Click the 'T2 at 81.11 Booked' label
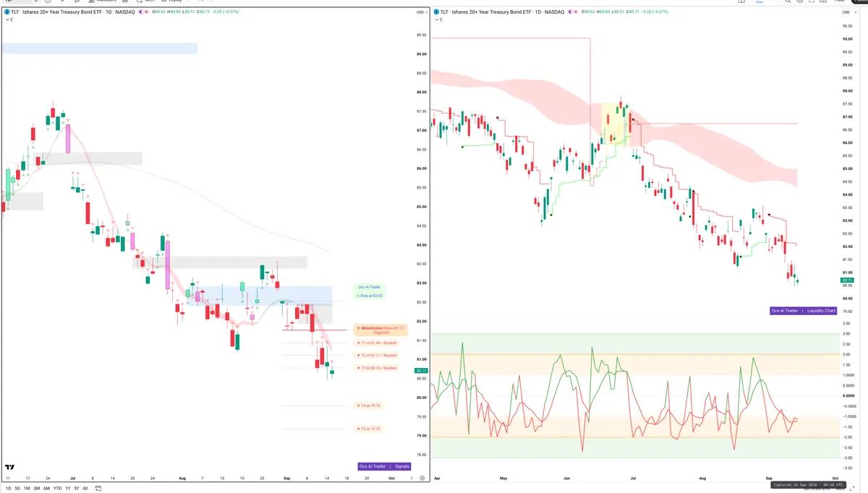This screenshot has width=868, height=493. pos(377,356)
